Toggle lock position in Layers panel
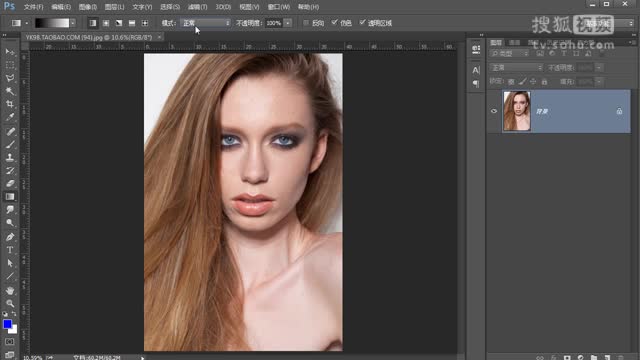Image resolution: width=640 pixels, height=360 pixels. [x=533, y=82]
